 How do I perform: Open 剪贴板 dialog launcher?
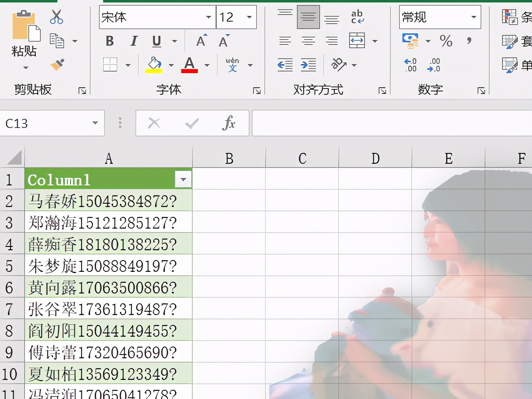tap(82, 91)
